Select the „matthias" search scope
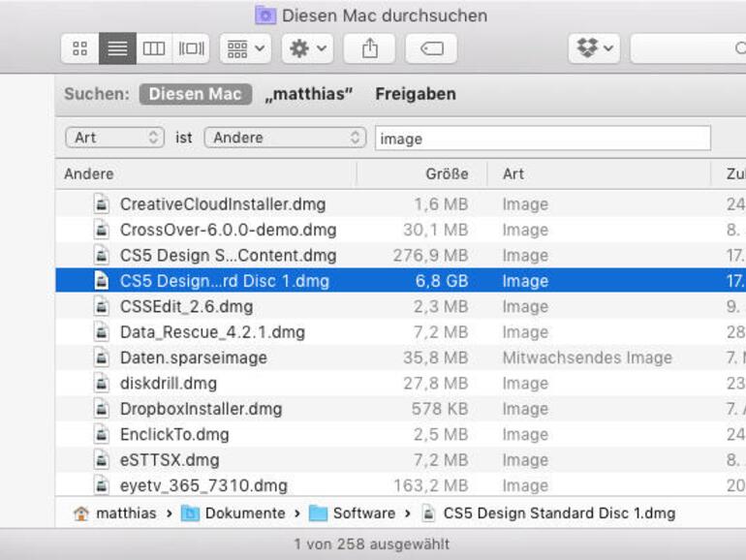Screen dimensions: 746x560 309,94
